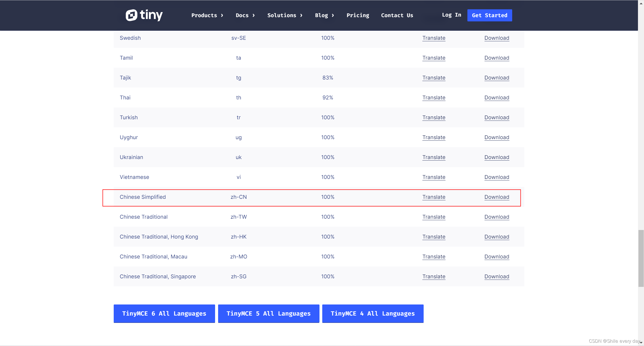Viewport: 644px width, 346px height.
Task: Translate Chinese Simplified language entry
Action: click(434, 197)
